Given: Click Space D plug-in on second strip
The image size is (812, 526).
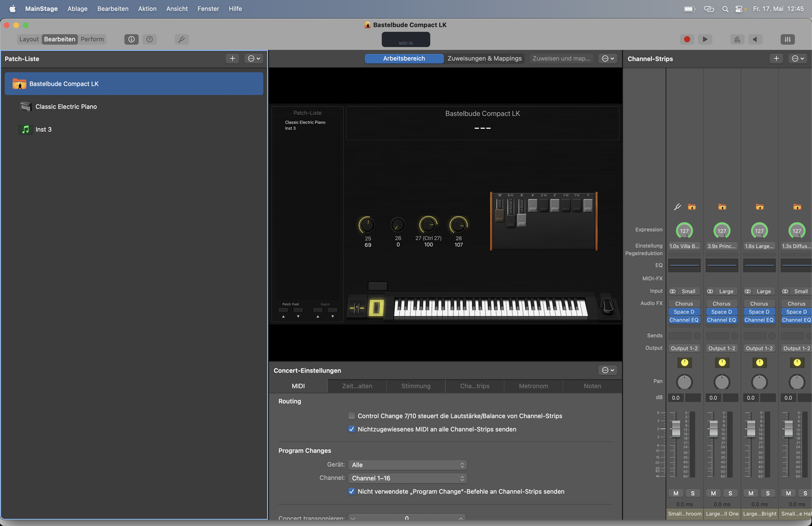Looking at the screenshot, I should coord(721,312).
